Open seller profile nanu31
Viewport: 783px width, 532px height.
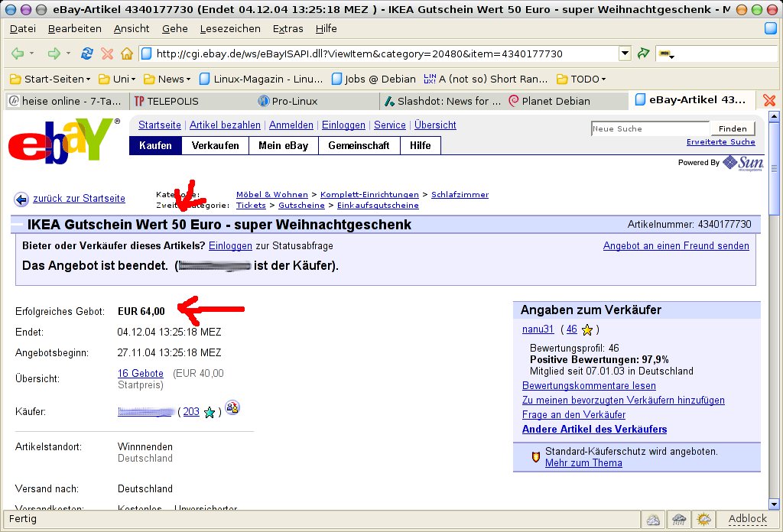[538, 329]
